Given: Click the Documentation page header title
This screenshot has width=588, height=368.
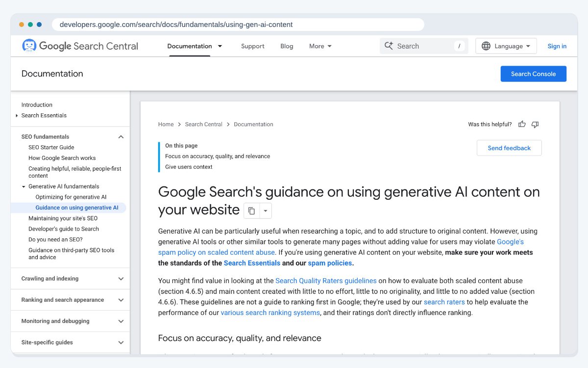Looking at the screenshot, I should click(x=52, y=74).
